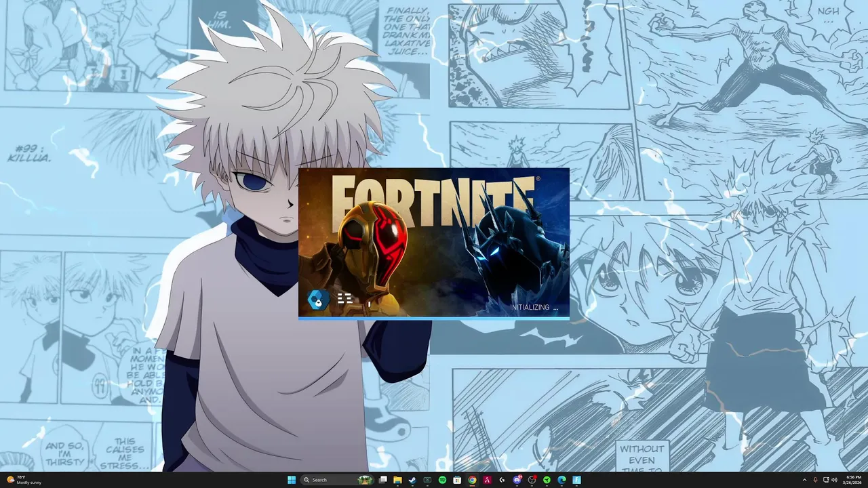Open Task View from the taskbar
Screen dimensions: 868x488
pyautogui.click(x=383, y=480)
